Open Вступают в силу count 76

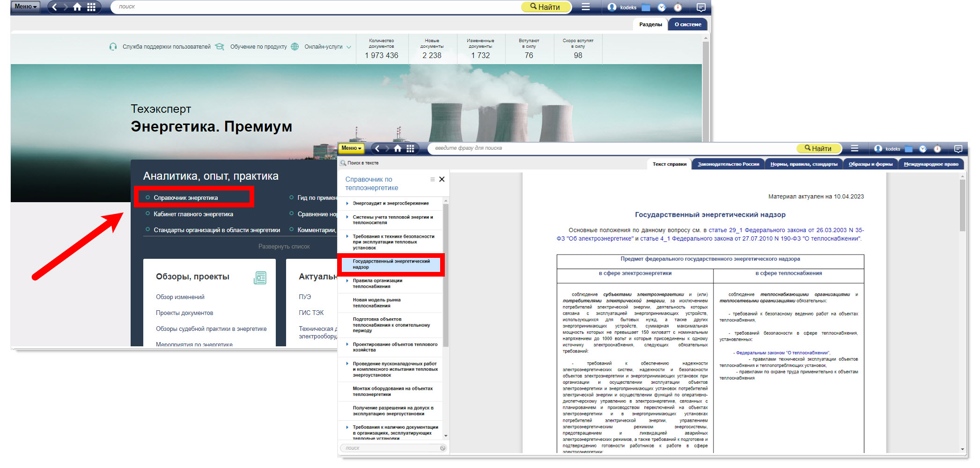coord(529,49)
